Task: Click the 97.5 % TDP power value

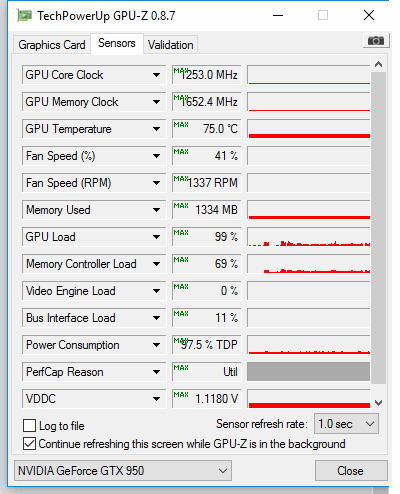Action: point(206,345)
